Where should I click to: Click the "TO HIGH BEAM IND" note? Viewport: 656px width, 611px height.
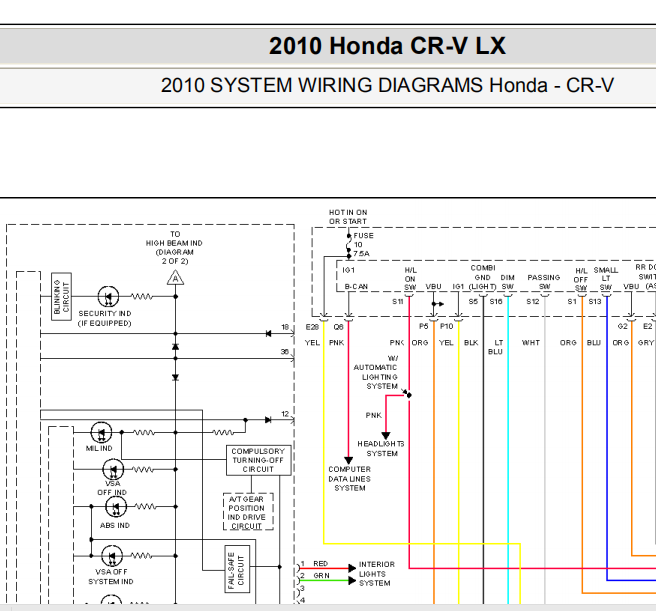click(x=174, y=247)
